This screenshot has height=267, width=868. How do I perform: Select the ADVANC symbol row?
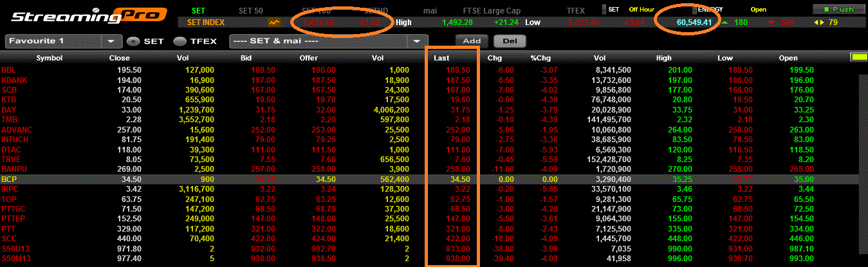point(430,130)
